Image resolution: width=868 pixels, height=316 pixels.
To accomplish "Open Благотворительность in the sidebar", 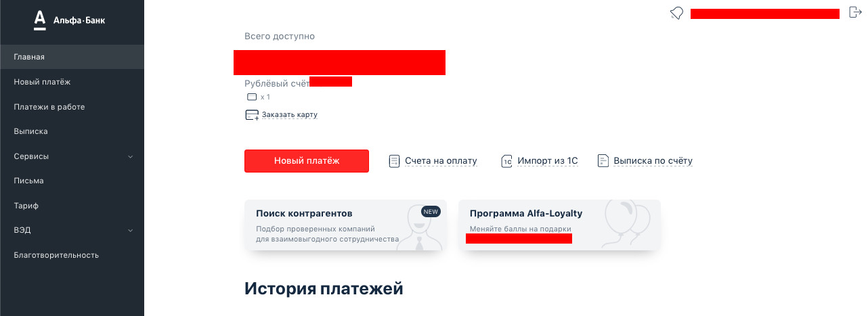I will pyautogui.click(x=56, y=255).
